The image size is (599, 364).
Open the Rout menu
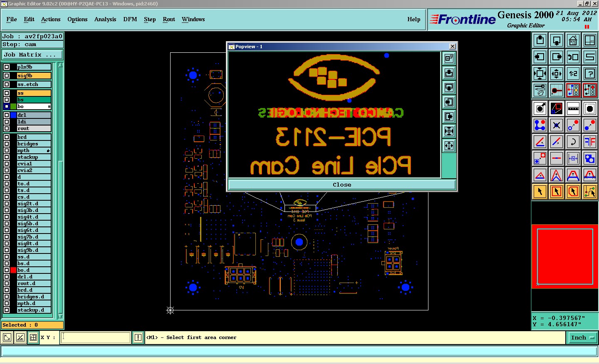169,19
